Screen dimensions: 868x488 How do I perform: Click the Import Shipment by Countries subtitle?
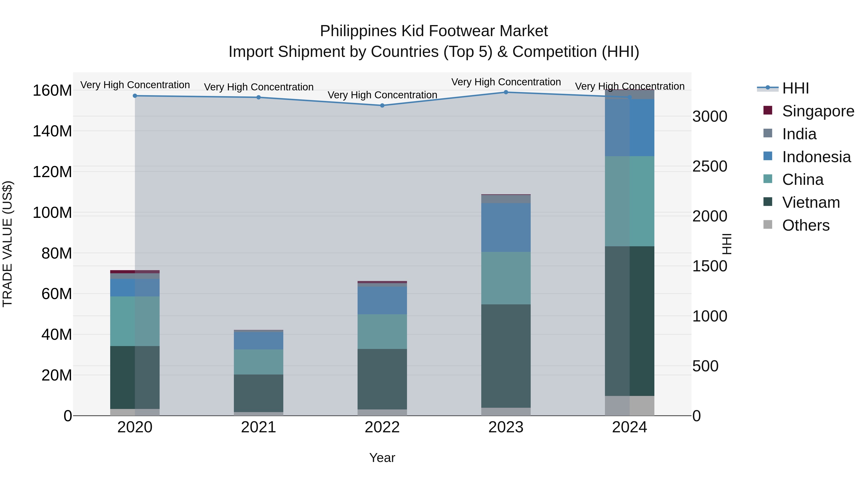[x=434, y=52]
